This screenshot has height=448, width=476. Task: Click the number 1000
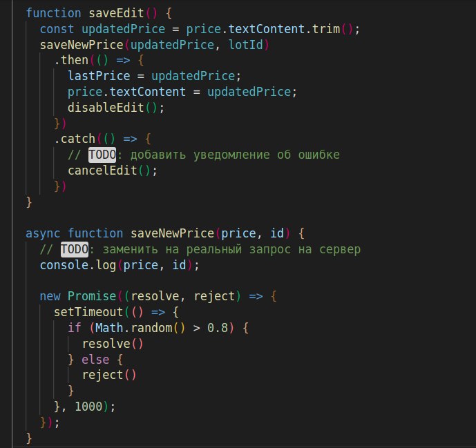tap(88, 407)
